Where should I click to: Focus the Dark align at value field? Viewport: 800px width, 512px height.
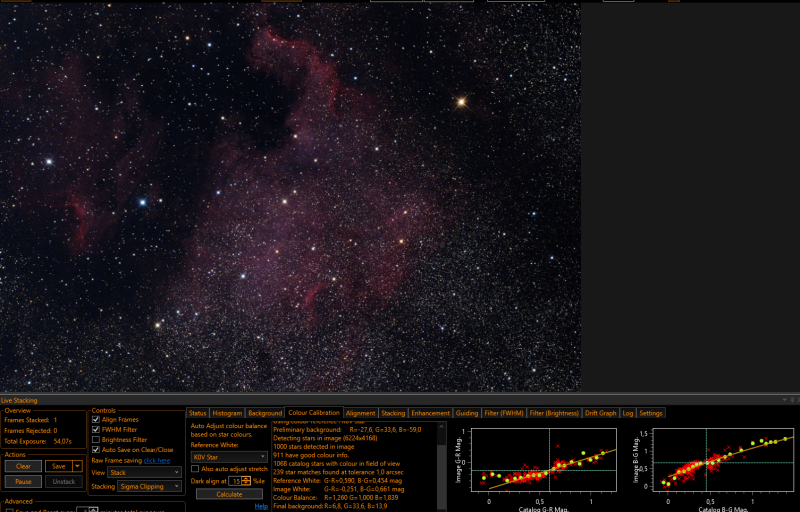click(235, 481)
